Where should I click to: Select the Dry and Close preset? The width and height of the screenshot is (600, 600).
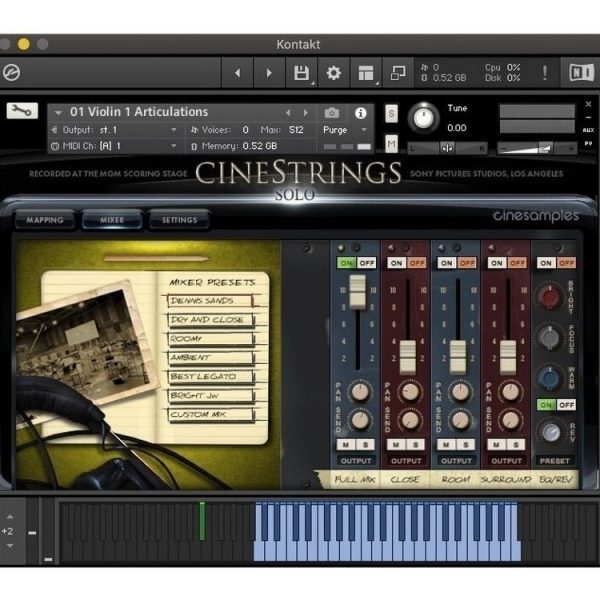(210, 320)
